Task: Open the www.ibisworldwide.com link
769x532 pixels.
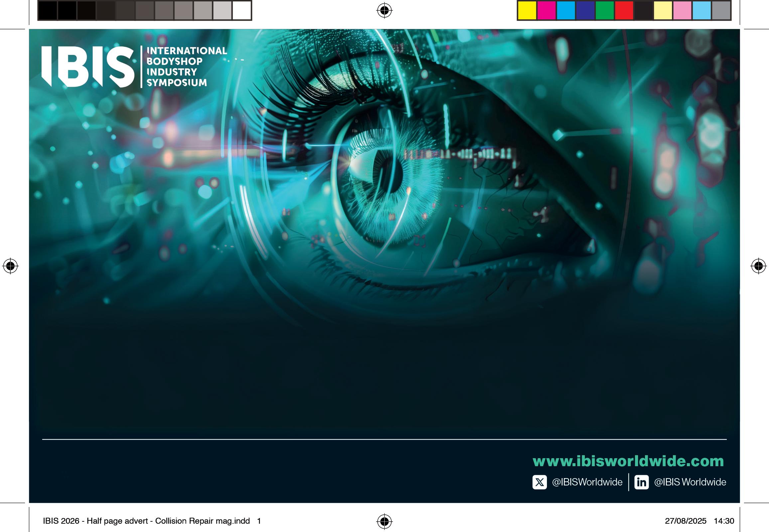Action: 628,461
